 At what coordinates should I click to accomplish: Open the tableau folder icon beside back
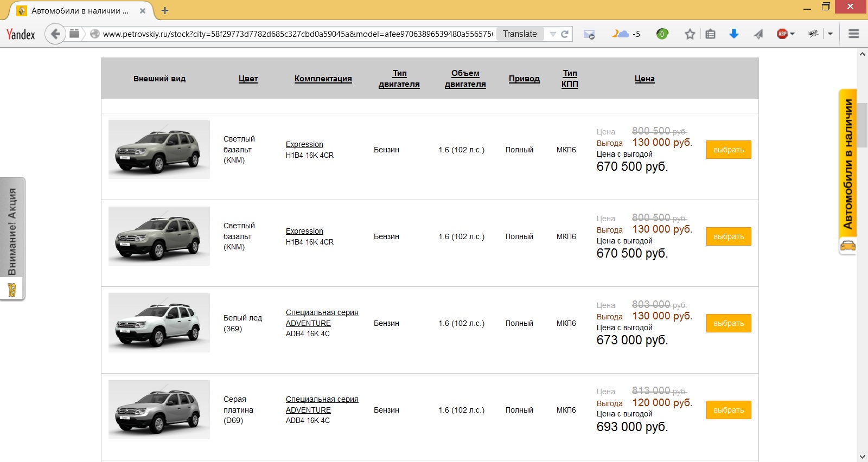pos(75,34)
